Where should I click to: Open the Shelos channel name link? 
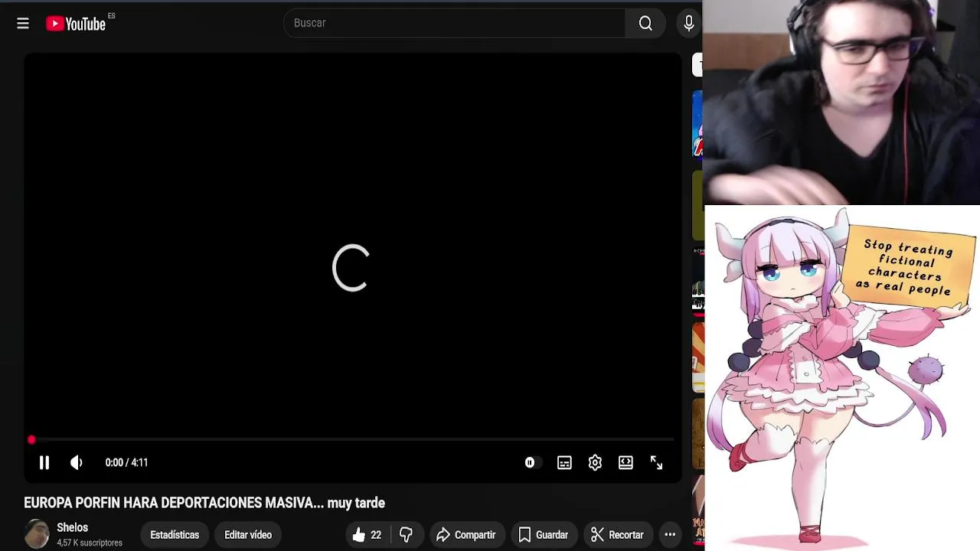[x=72, y=527]
